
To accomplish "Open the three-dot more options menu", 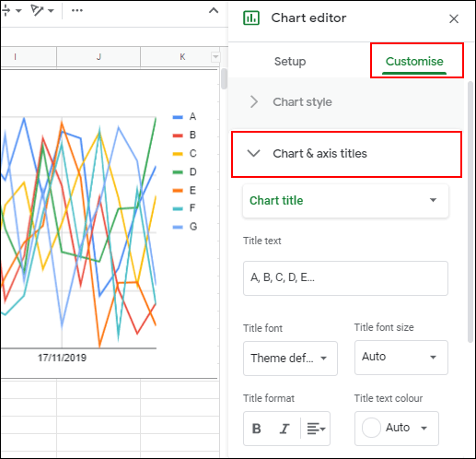I will point(77,10).
